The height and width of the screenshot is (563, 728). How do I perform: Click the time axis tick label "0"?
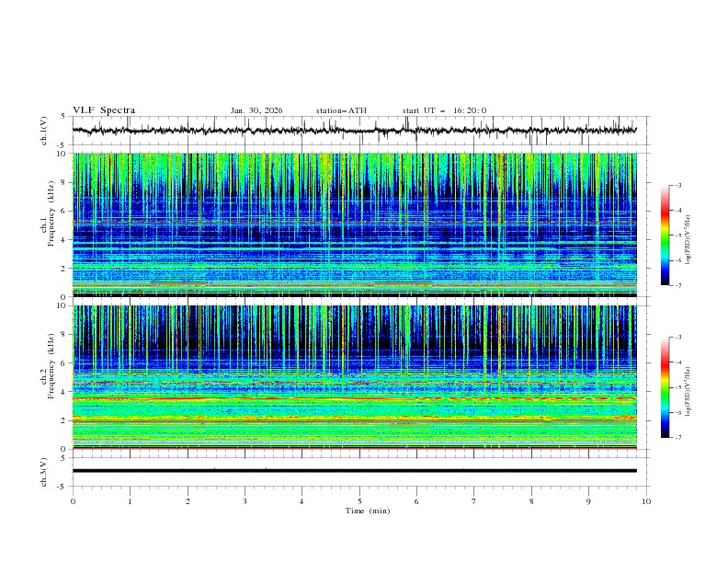(x=73, y=501)
